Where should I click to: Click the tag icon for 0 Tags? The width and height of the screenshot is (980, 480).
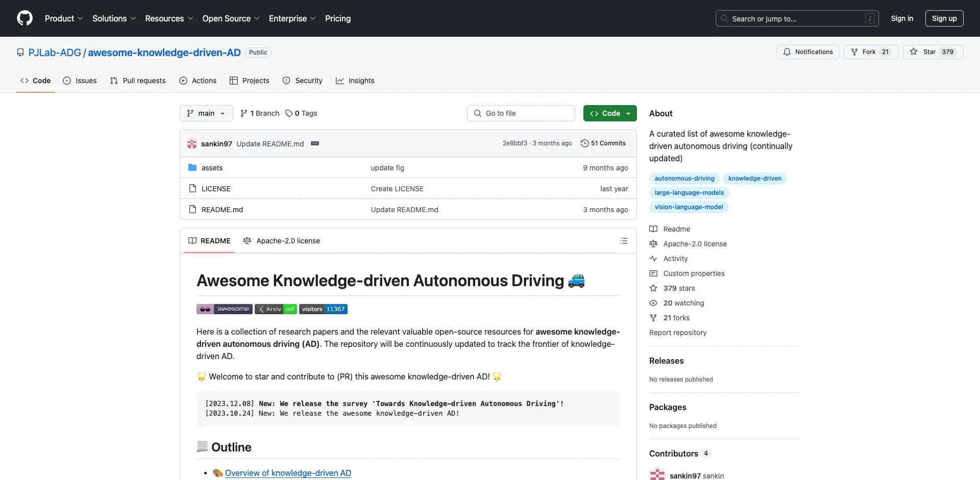[289, 113]
